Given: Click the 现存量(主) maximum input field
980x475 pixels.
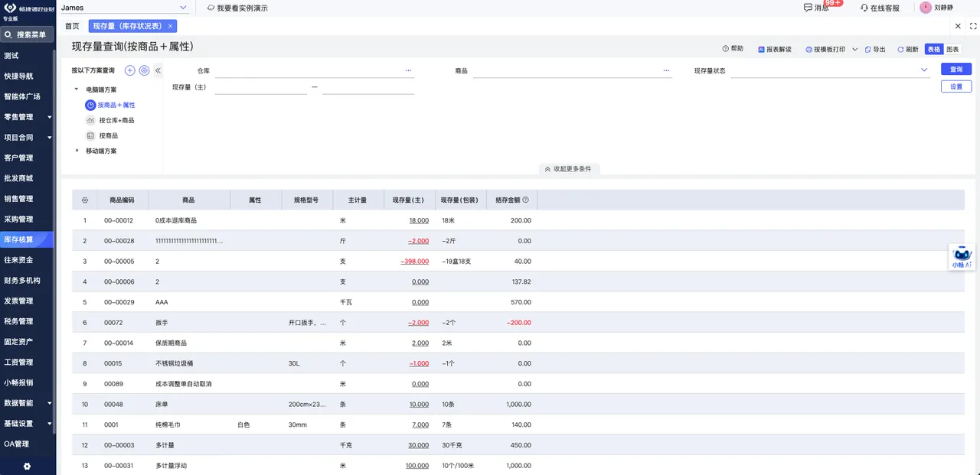Looking at the screenshot, I should coord(368,88).
